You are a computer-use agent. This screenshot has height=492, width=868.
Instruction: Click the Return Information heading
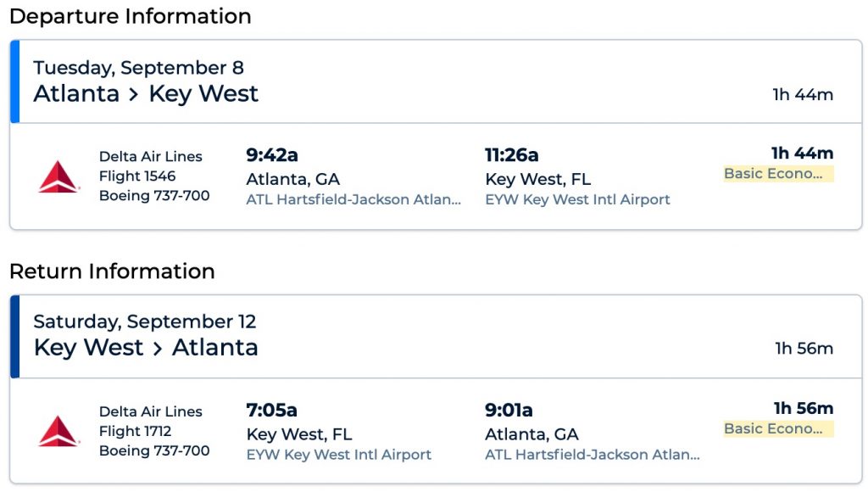point(112,271)
